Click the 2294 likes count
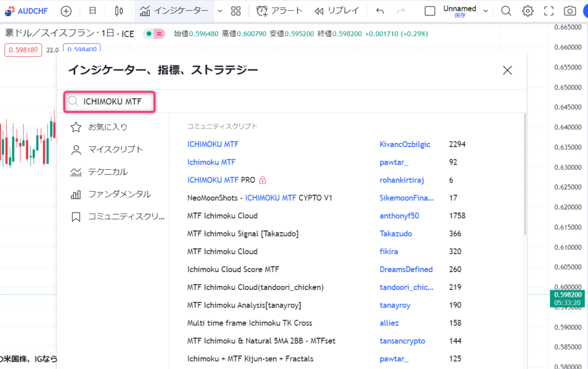 tap(457, 144)
